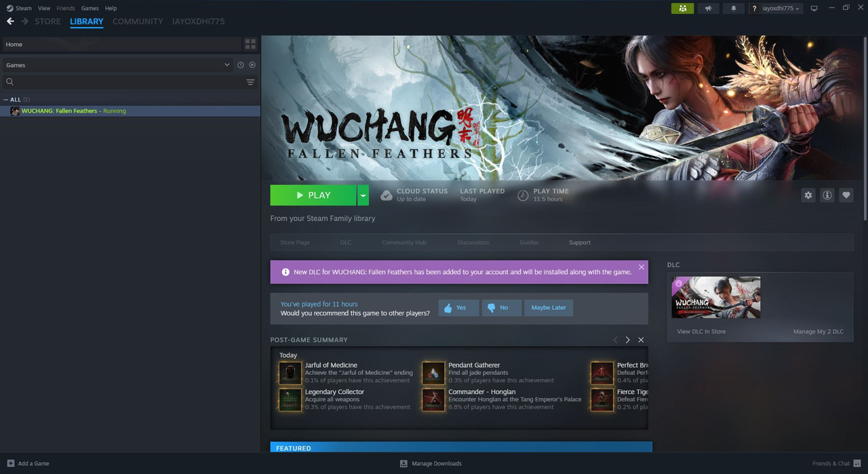The height and width of the screenshot is (474, 868).
Task: Expand the PLAY button dropdown arrow
Action: point(363,195)
